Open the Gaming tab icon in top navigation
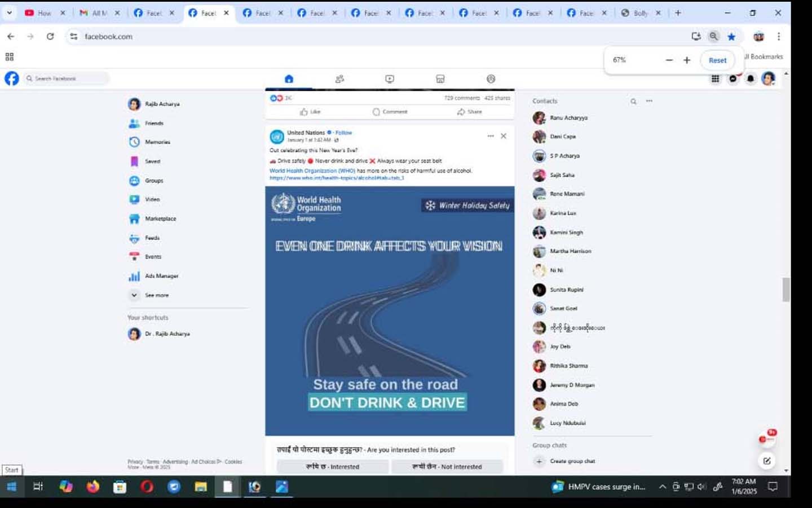Image resolution: width=812 pixels, height=508 pixels. [491, 79]
